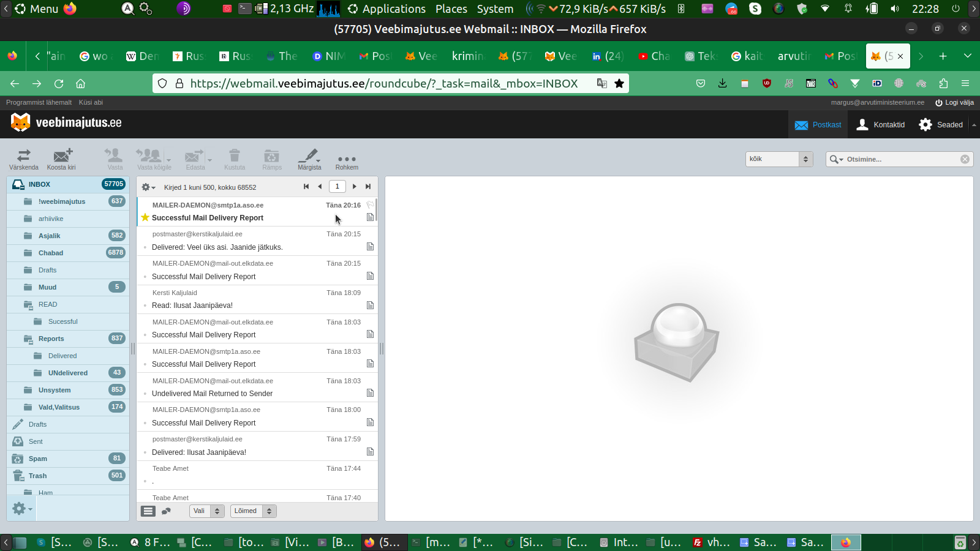Switch the message list to list view
This screenshot has height=551, width=980.
148,511
